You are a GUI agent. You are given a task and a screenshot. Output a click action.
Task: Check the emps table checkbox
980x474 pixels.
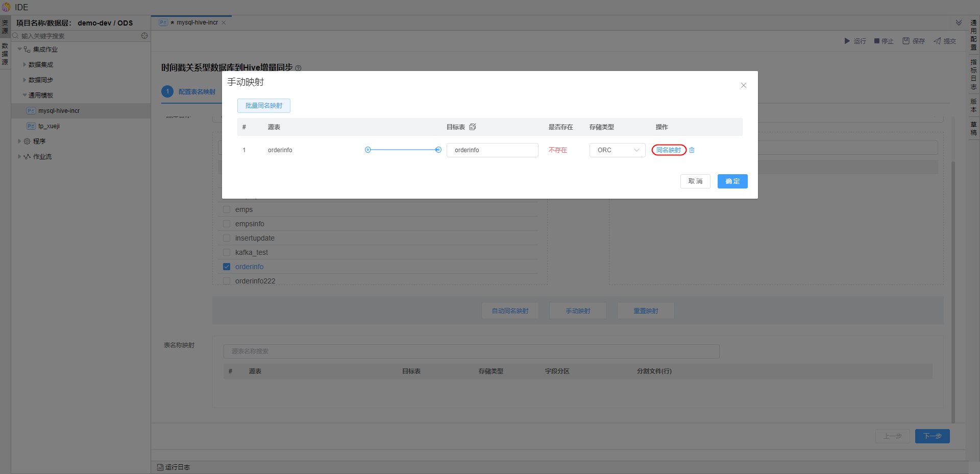227,209
